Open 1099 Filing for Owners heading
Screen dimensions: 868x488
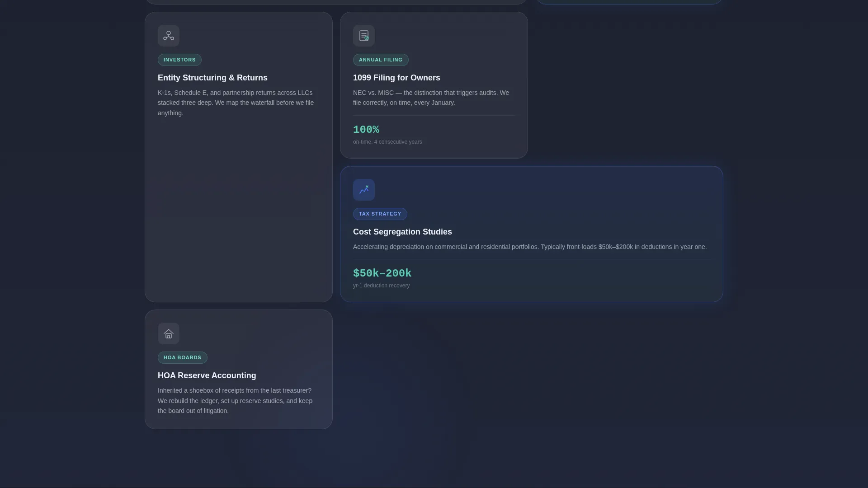(396, 78)
